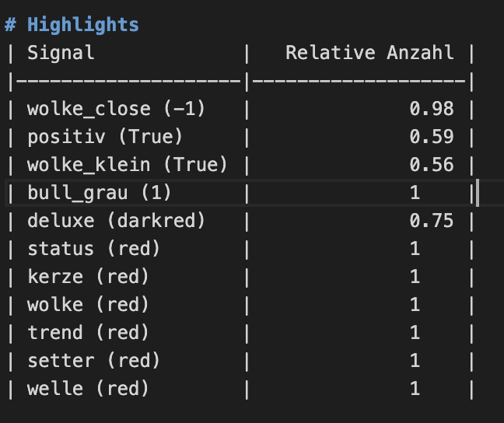Select the wolke_close (-1) signal cell

[117, 109]
